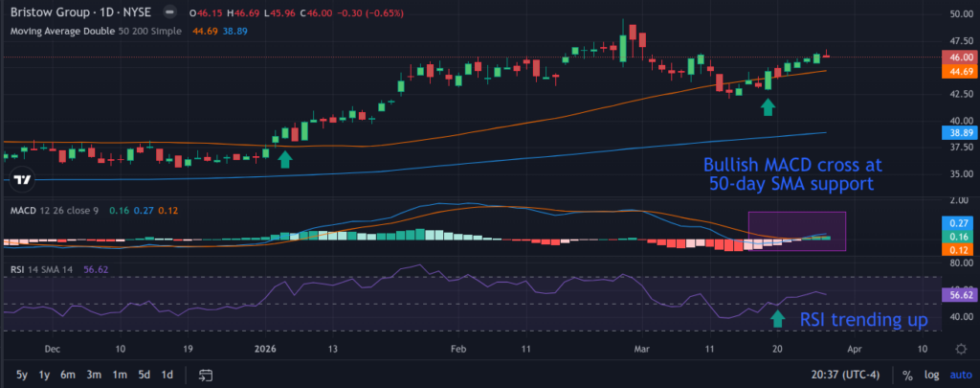Click the green arrow under March candle

coord(768,107)
